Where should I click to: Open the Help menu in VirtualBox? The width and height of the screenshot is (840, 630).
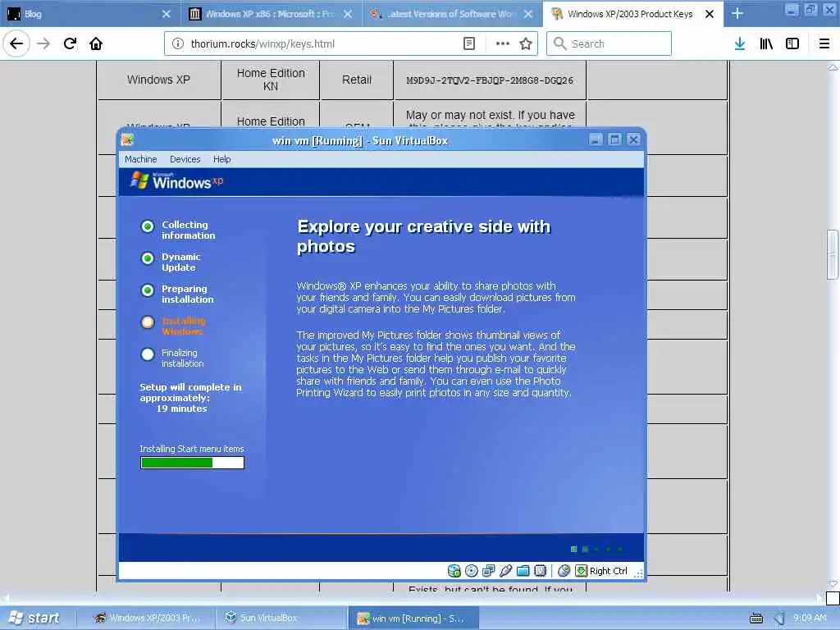pyautogui.click(x=221, y=159)
